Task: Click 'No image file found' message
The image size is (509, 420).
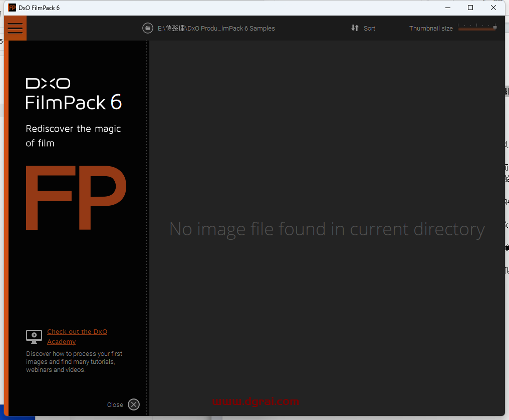Action: click(x=327, y=229)
